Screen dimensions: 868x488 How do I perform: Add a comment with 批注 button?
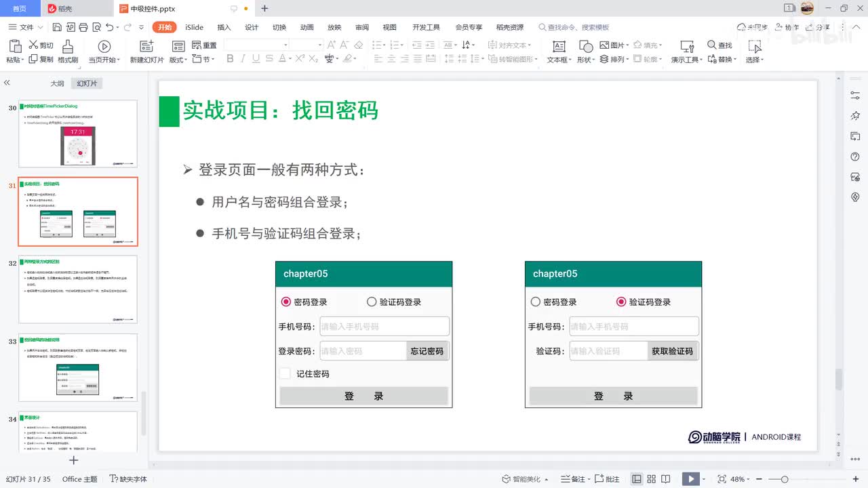pyautogui.click(x=607, y=479)
